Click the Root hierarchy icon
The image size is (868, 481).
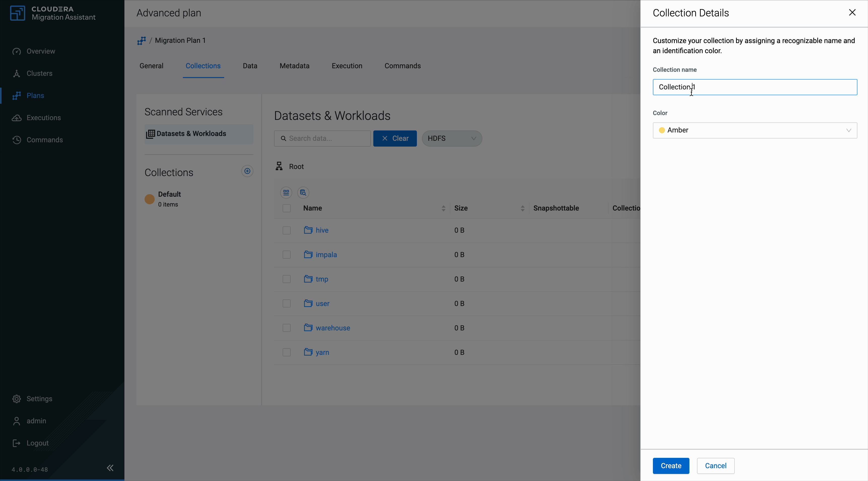click(x=279, y=166)
